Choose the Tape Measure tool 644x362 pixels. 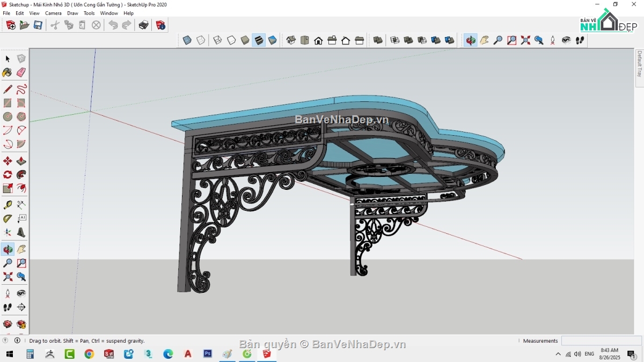tap(8, 204)
